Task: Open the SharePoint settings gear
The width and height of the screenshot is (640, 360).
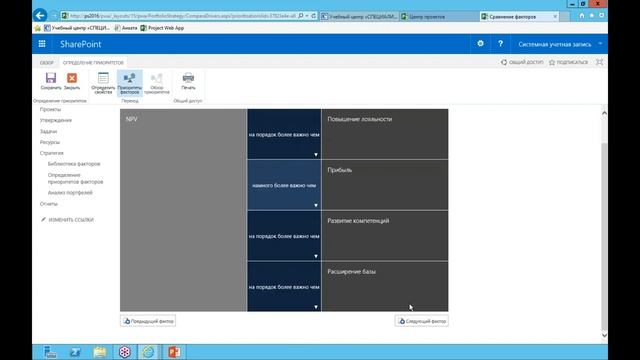Action: click(x=480, y=43)
